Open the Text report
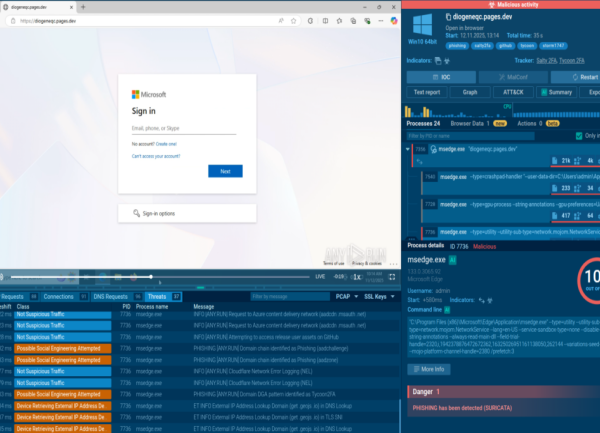The width and height of the screenshot is (600, 433). click(x=427, y=92)
